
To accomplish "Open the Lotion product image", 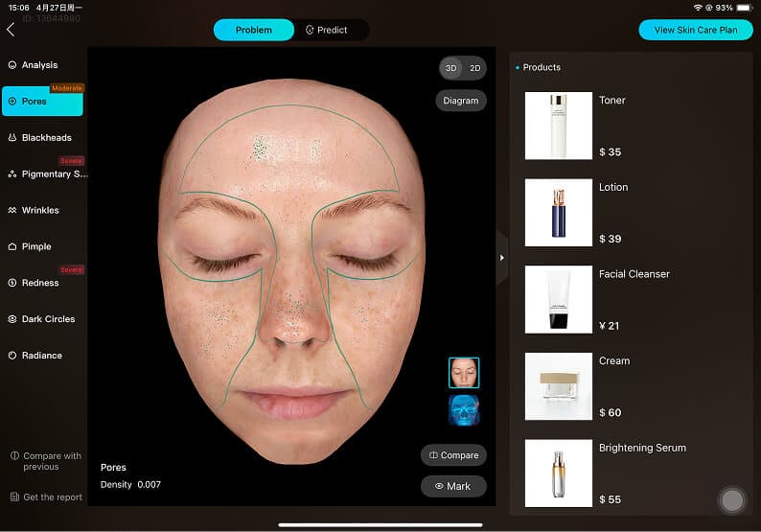I will [559, 213].
